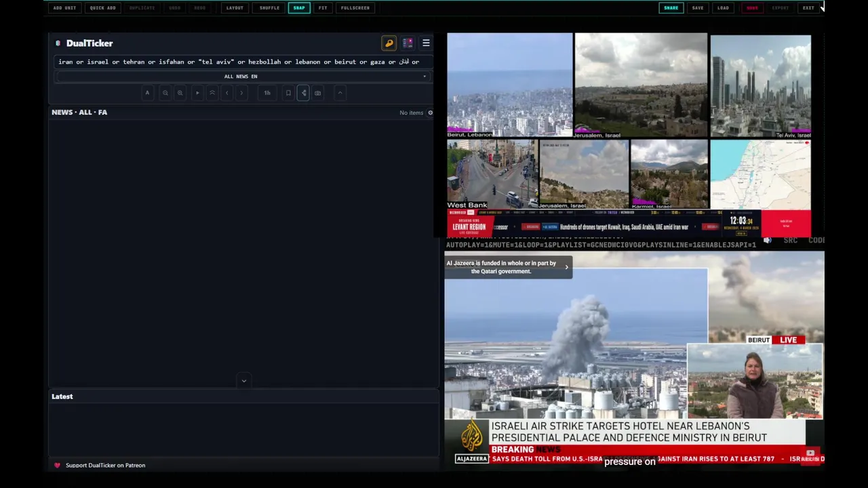The image size is (868, 488).
Task: Click the previous arrow icon
Action: 227,93
